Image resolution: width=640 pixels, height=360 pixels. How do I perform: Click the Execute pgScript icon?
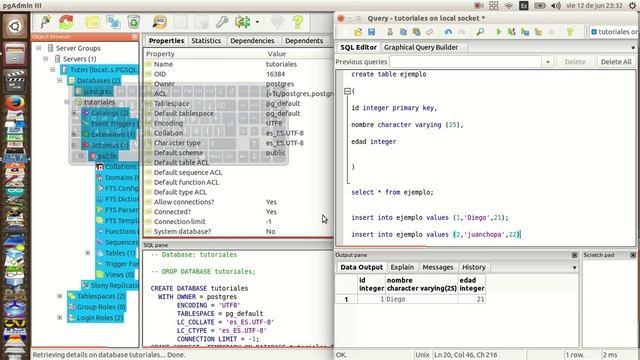pyautogui.click(x=511, y=32)
